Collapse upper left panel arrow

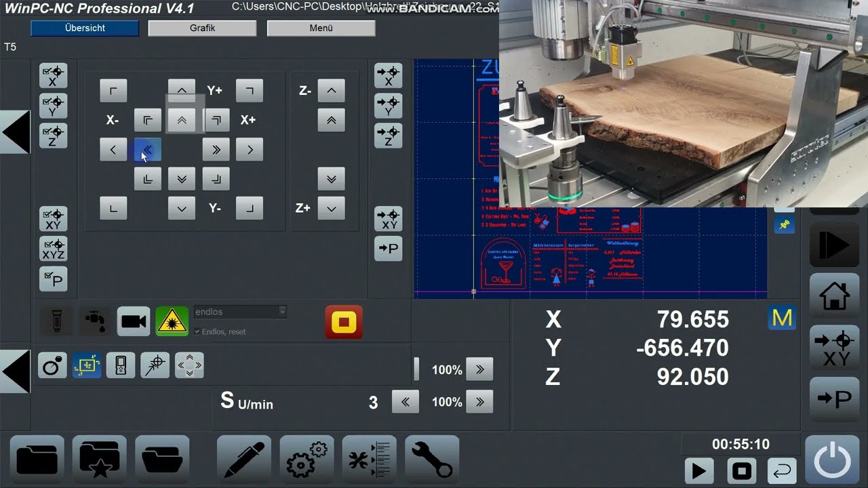pyautogui.click(x=15, y=131)
